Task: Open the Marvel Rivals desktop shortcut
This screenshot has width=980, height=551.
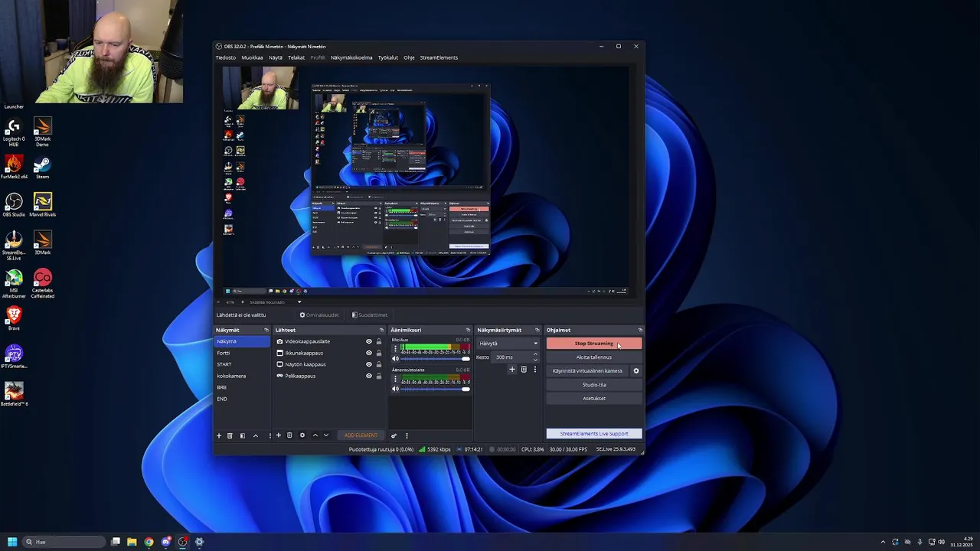Action: [42, 204]
